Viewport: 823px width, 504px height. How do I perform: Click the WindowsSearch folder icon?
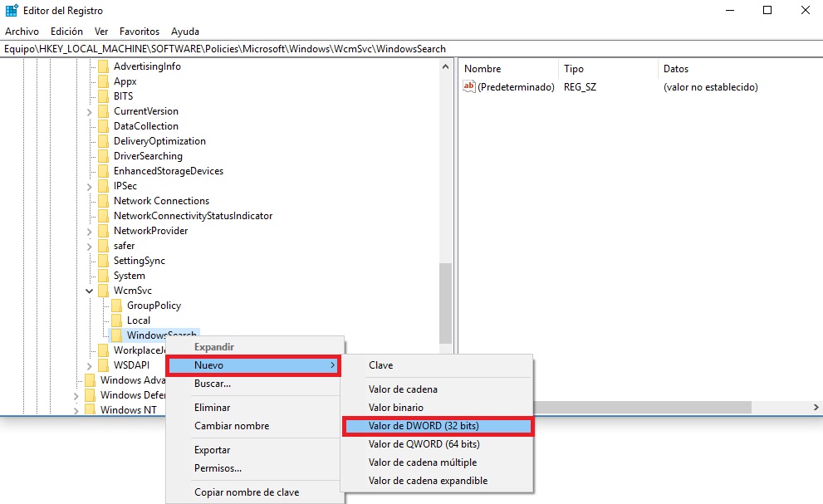coord(116,335)
